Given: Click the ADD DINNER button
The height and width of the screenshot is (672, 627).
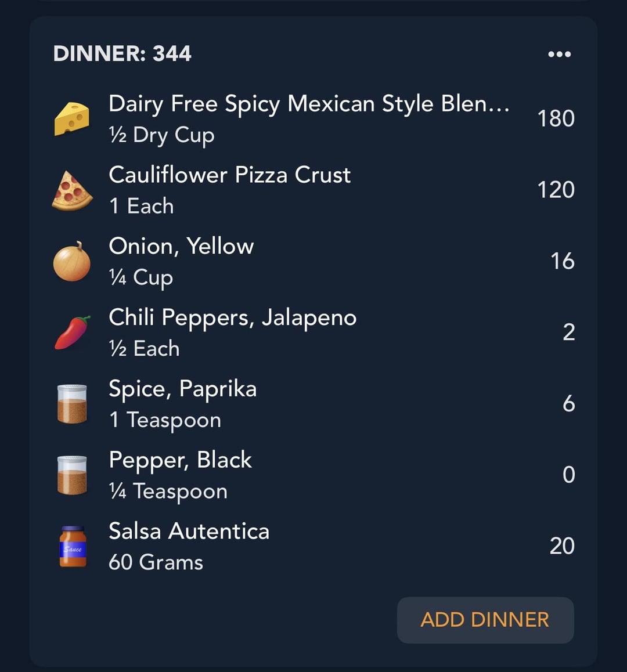Looking at the screenshot, I should pyautogui.click(x=485, y=620).
